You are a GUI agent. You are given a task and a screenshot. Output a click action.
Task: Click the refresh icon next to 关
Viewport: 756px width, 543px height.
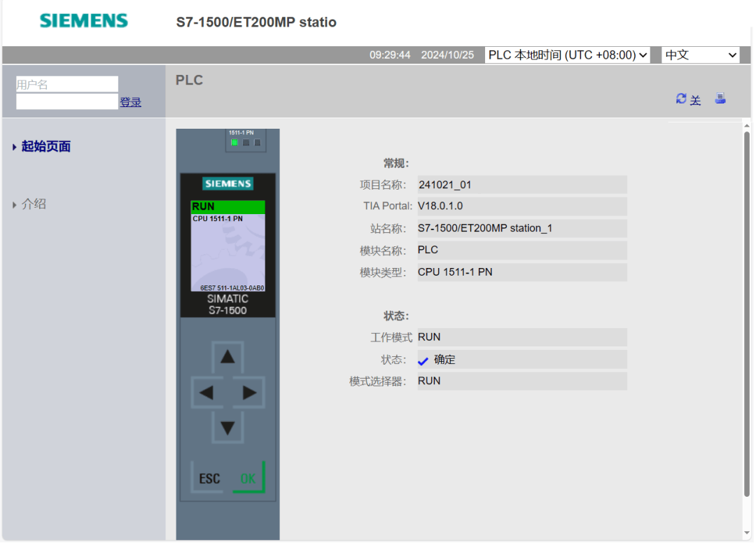(681, 99)
